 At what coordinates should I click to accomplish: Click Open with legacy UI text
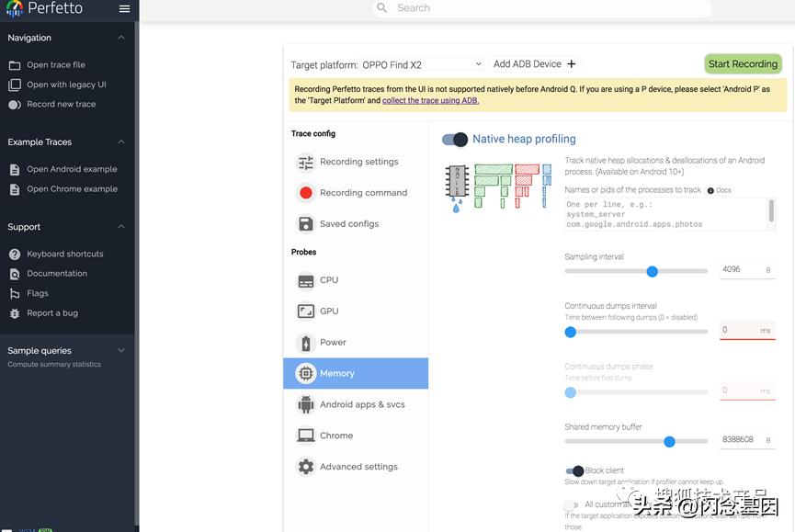(66, 85)
